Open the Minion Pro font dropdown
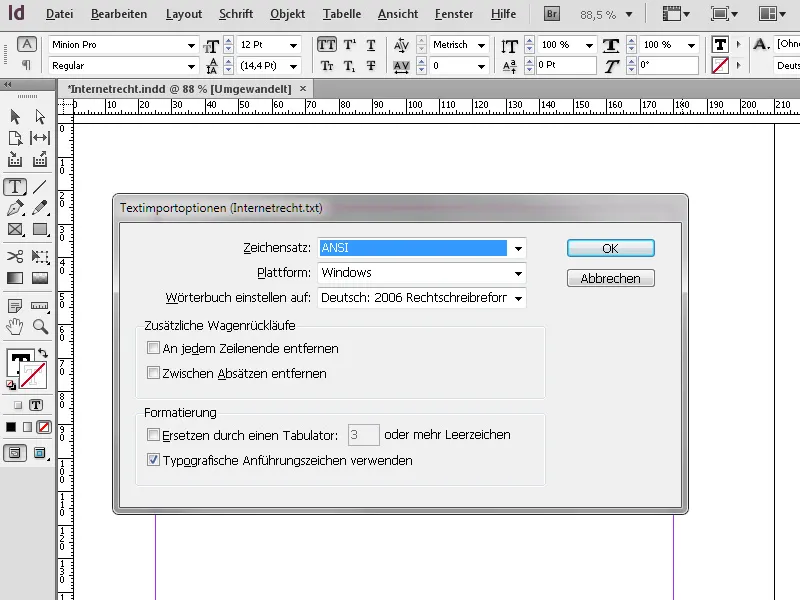The width and height of the screenshot is (800, 600). click(x=191, y=45)
